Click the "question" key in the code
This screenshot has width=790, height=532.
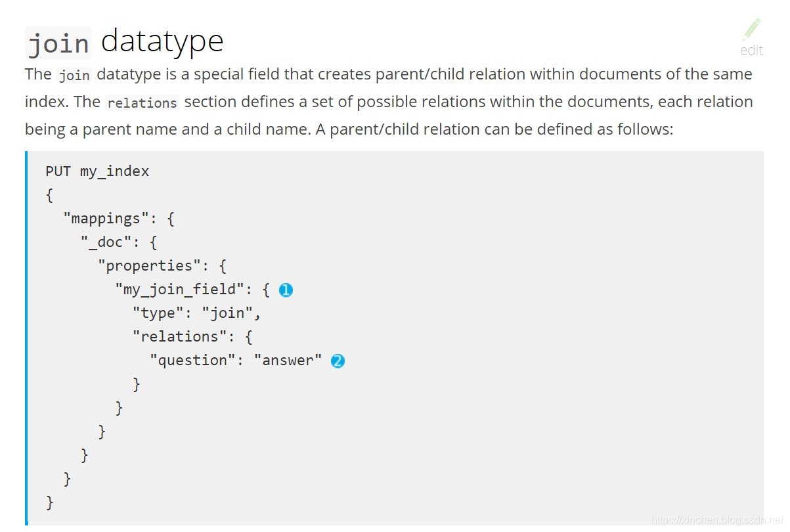pos(192,361)
